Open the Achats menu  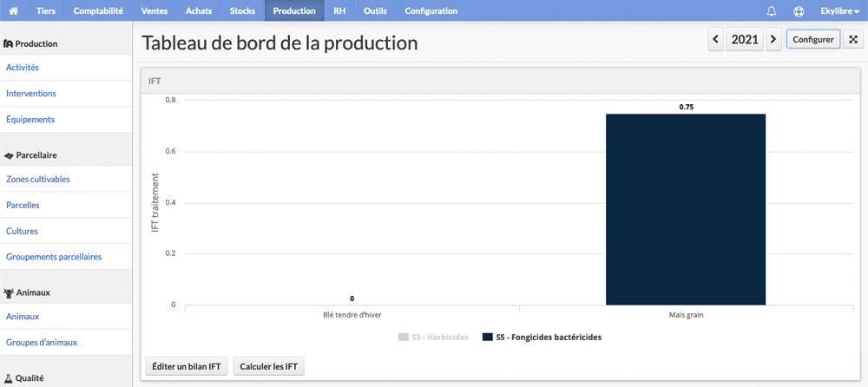click(x=199, y=10)
